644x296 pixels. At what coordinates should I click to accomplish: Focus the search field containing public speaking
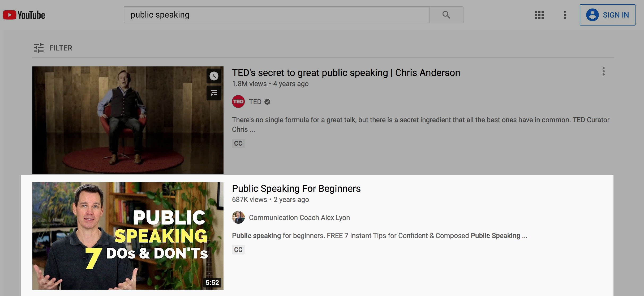pos(276,15)
